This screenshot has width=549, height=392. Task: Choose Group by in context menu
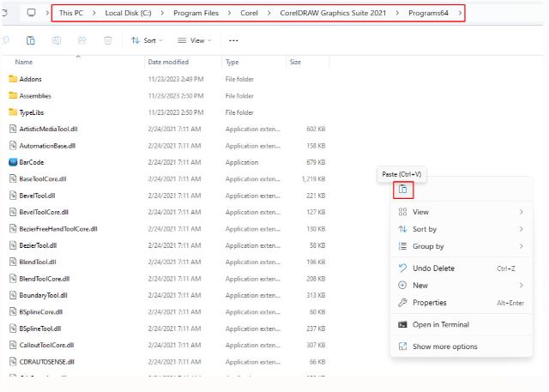click(x=462, y=246)
